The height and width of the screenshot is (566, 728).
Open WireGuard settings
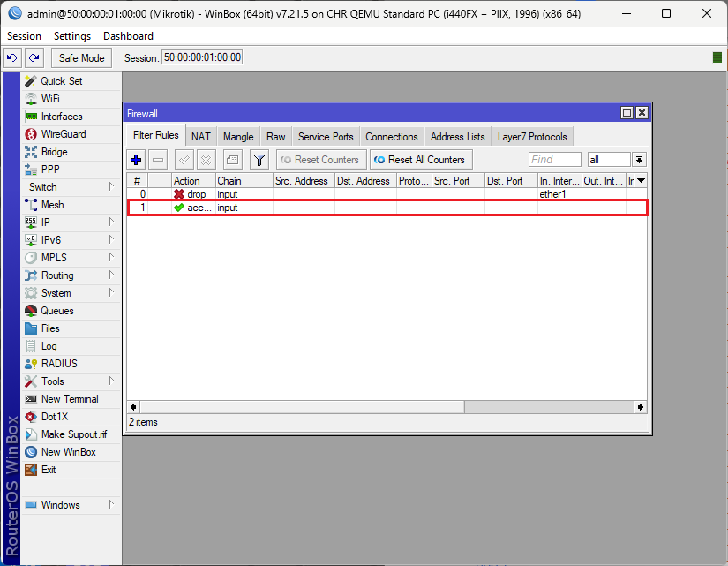(71, 134)
